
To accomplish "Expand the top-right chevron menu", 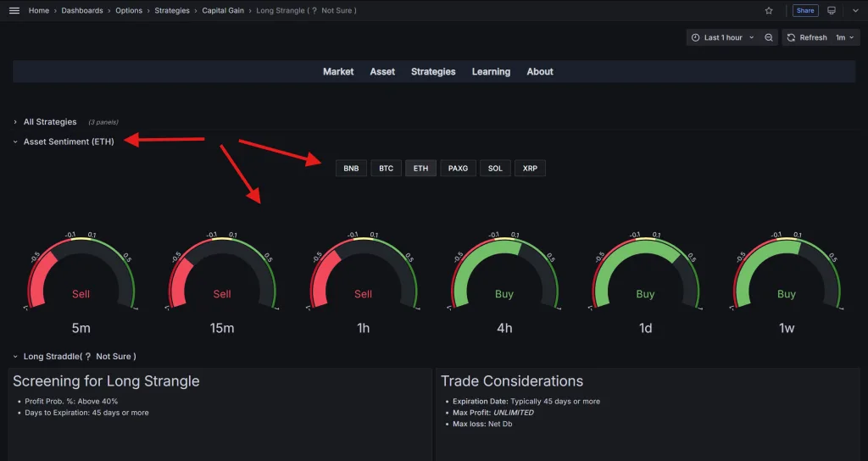I will [855, 10].
